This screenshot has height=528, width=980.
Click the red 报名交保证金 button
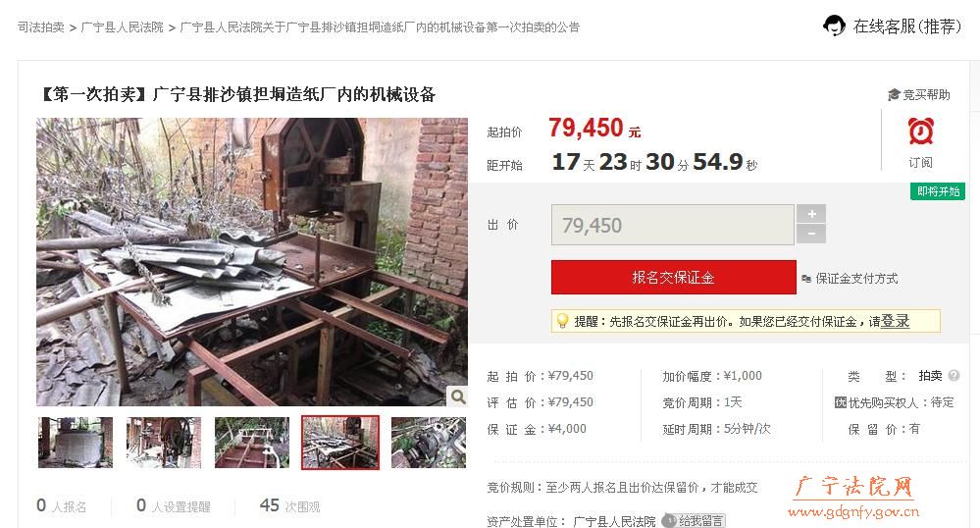point(673,277)
